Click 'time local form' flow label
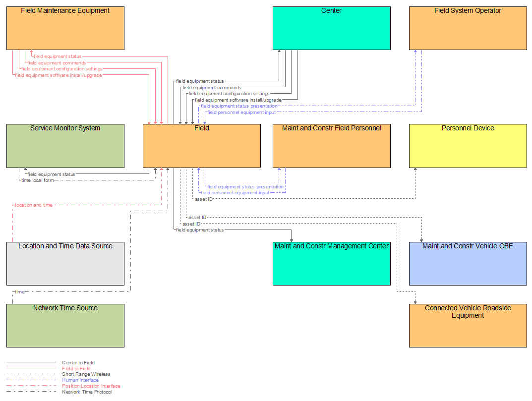Screen dimensions: 532x401 click(x=37, y=180)
